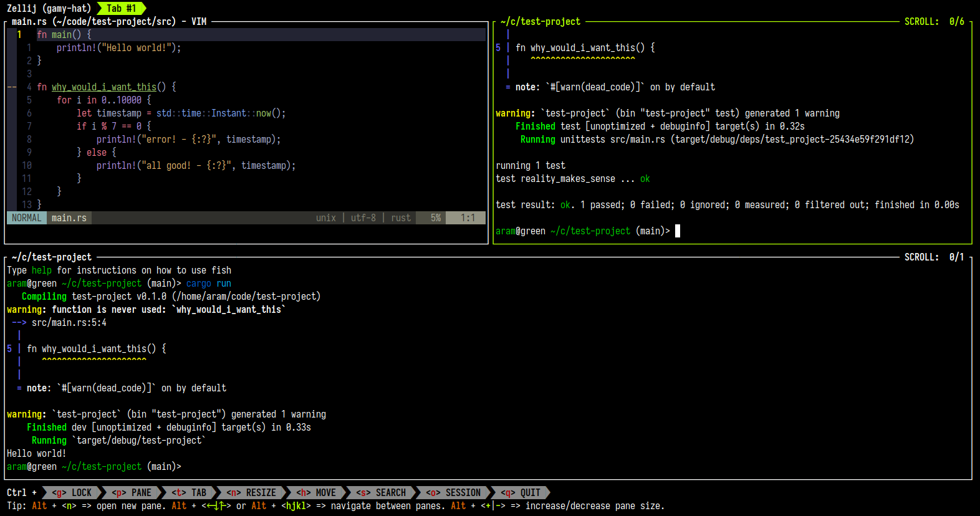This screenshot has height=516, width=980.
Task: Click the '} else {' line
Action: (x=96, y=152)
